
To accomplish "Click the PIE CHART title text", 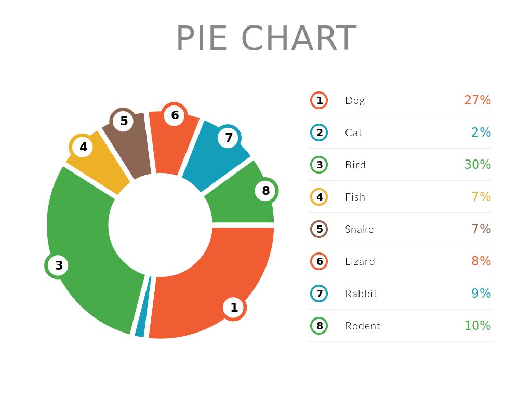I will pos(266,38).
